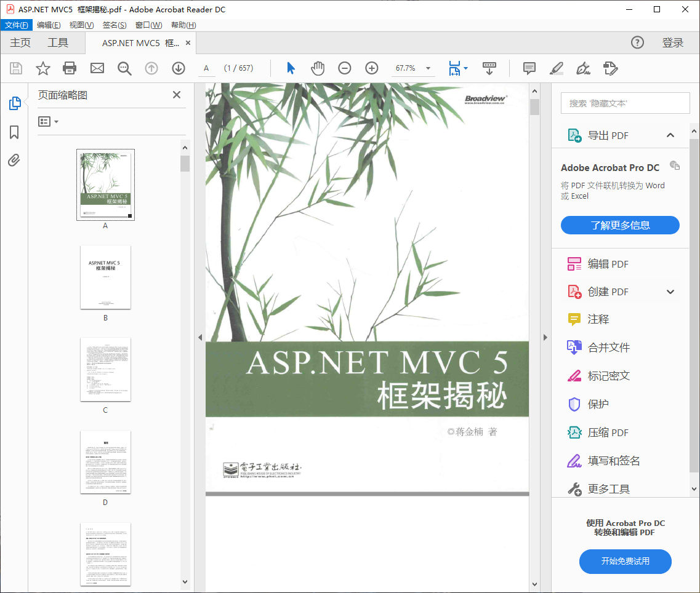This screenshot has width=700, height=593.
Task: Click the document vertical scrollbar thumb
Action: click(534, 107)
